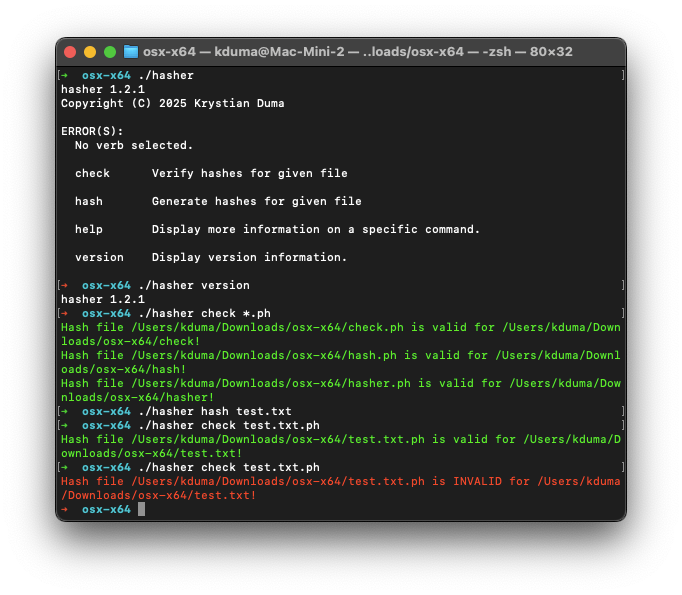Click the terminal cursor block at last prompt
682x595 pixels.
[141, 509]
